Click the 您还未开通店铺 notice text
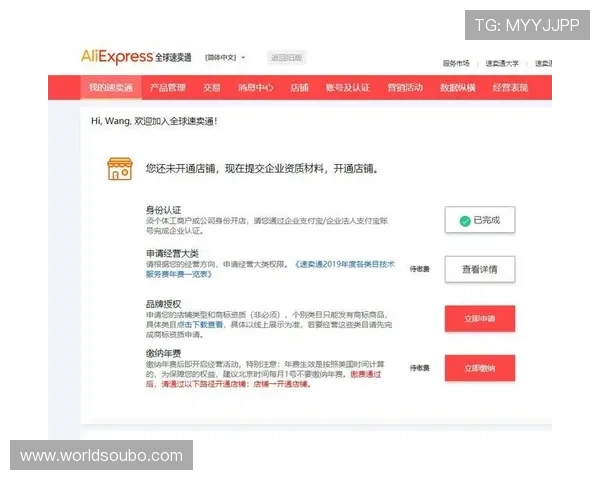The height and width of the screenshot is (480, 600). coord(262,168)
